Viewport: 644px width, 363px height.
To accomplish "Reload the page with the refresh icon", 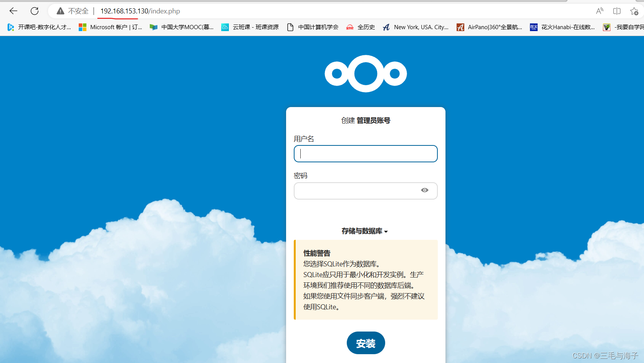I will pos(35,11).
